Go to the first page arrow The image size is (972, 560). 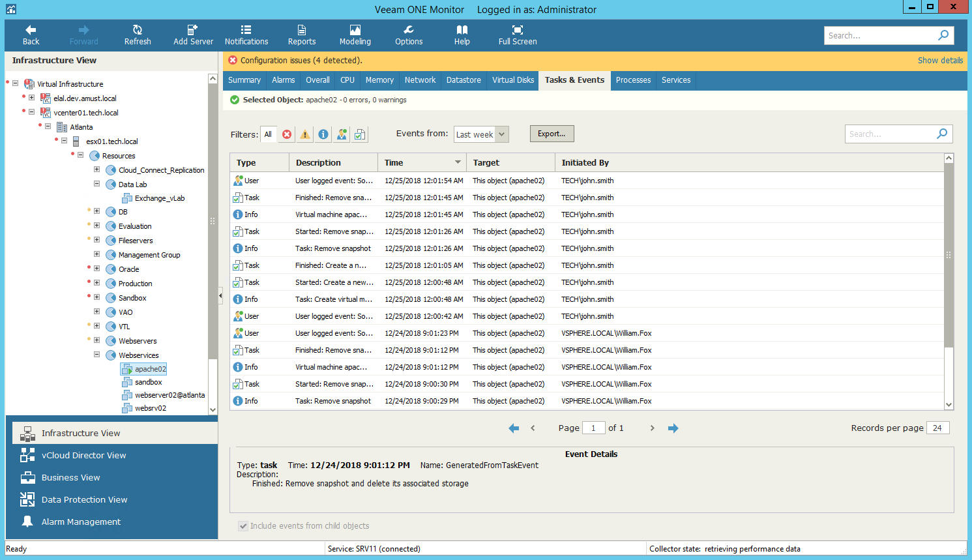point(514,428)
